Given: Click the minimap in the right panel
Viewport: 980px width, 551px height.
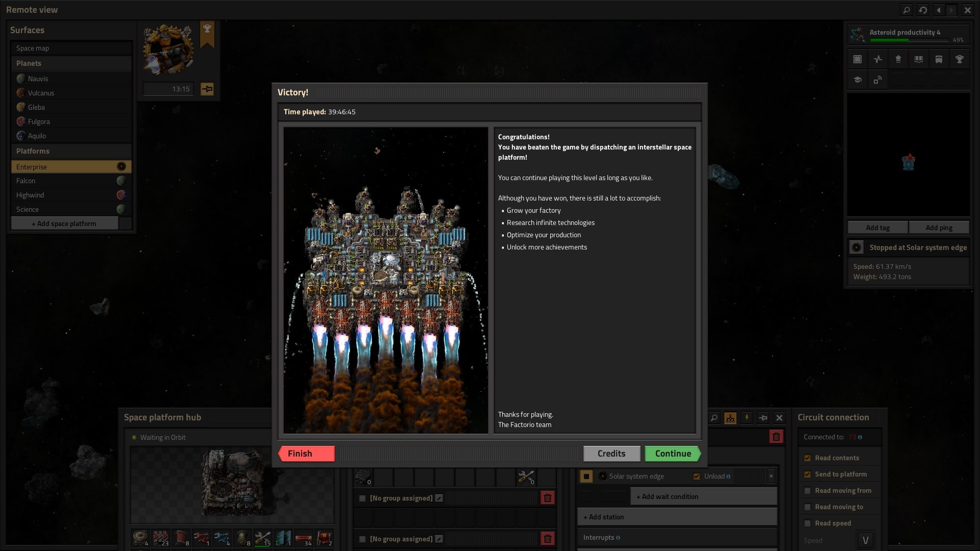Looking at the screenshot, I should point(909,155).
